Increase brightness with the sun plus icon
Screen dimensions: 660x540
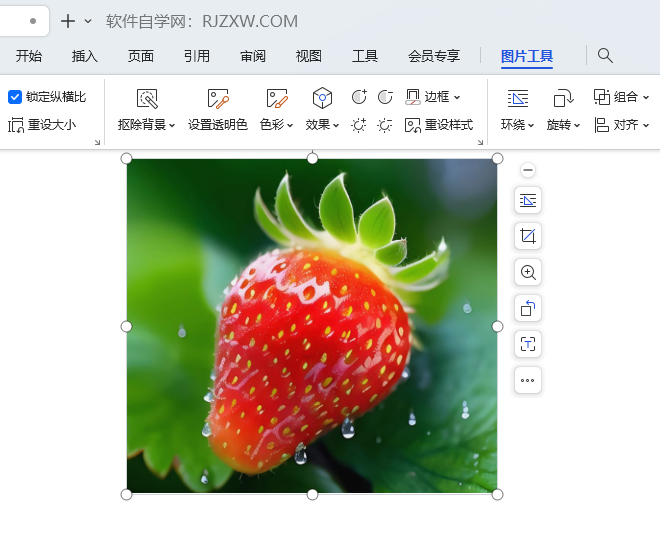point(359,125)
